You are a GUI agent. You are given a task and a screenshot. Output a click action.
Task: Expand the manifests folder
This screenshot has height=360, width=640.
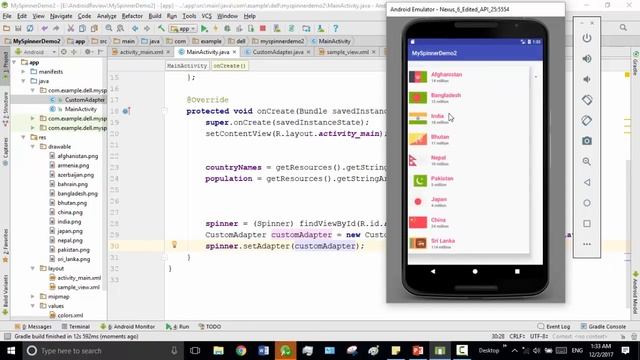[x=24, y=72]
